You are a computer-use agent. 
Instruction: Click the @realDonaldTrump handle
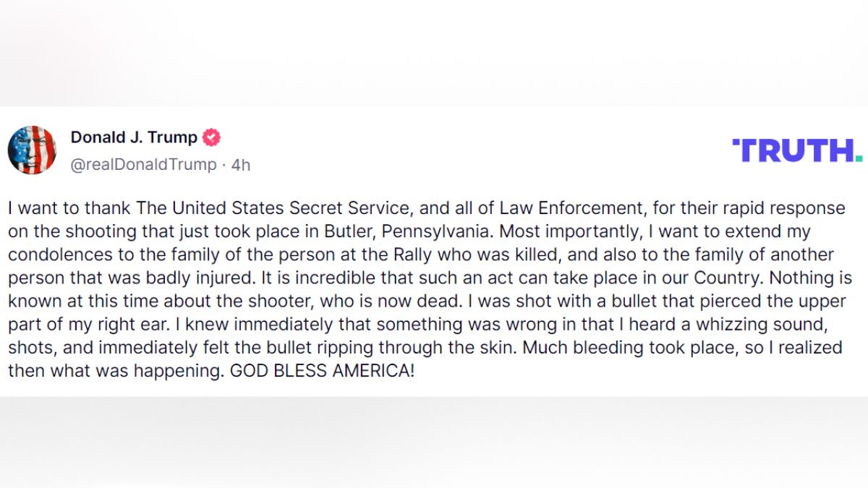click(x=143, y=165)
